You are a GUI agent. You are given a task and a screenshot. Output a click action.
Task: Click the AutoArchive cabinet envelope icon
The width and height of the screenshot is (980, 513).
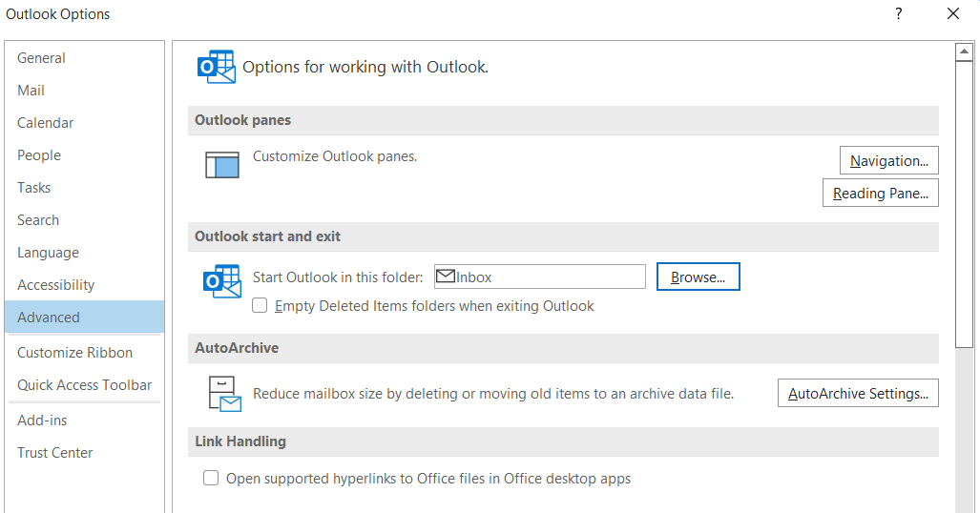tap(225, 394)
